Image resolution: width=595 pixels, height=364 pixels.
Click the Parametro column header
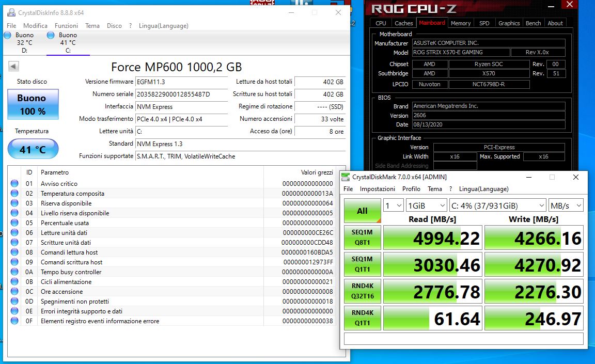tap(55, 172)
